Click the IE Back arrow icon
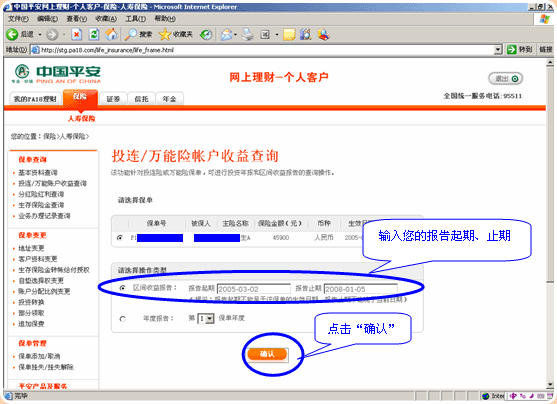The image size is (557, 404). click(12, 34)
